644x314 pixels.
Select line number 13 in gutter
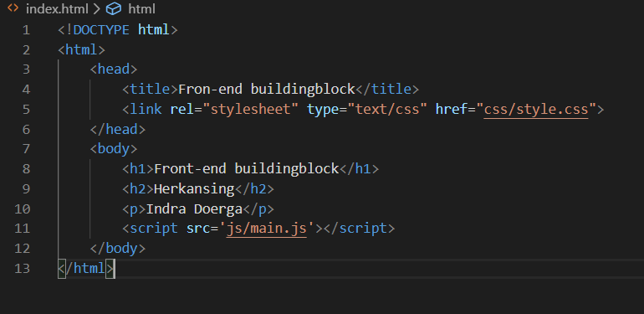[23, 269]
